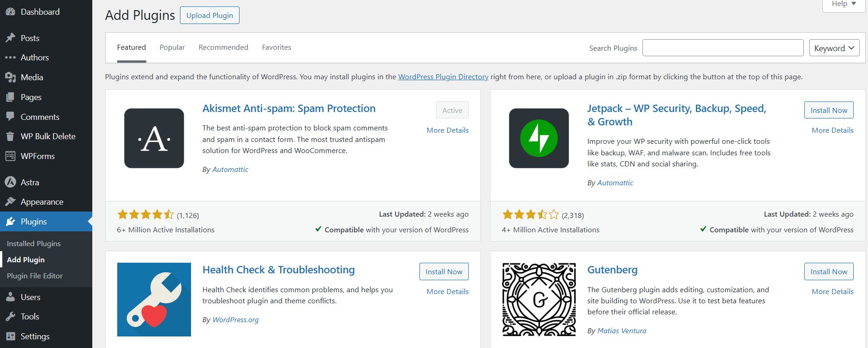Open the Posts menu label
The width and height of the screenshot is (868, 348).
(30, 38)
